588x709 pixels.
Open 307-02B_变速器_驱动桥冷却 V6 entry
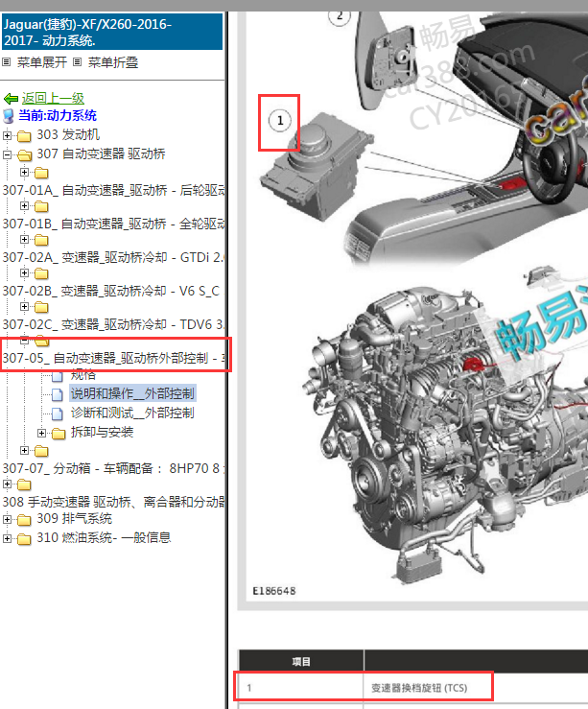click(111, 291)
